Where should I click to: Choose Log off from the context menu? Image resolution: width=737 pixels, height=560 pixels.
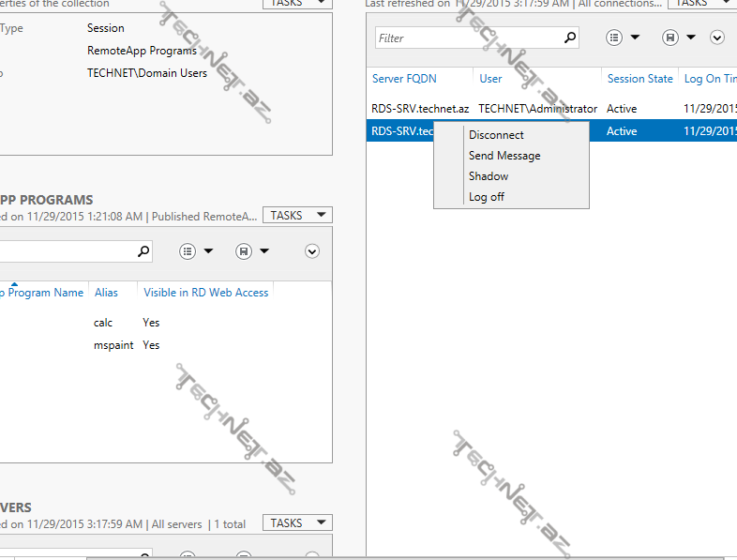487,197
